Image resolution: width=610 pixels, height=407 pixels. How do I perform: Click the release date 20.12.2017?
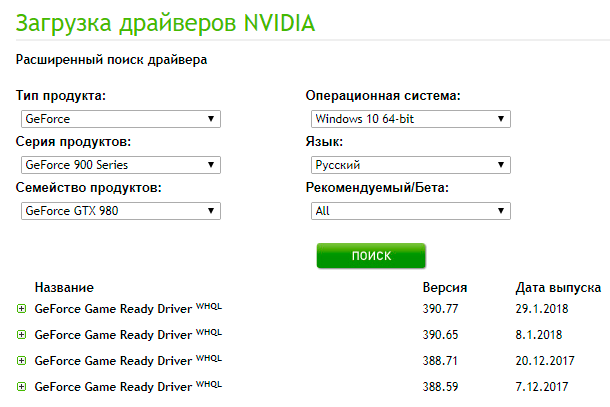pos(545,361)
